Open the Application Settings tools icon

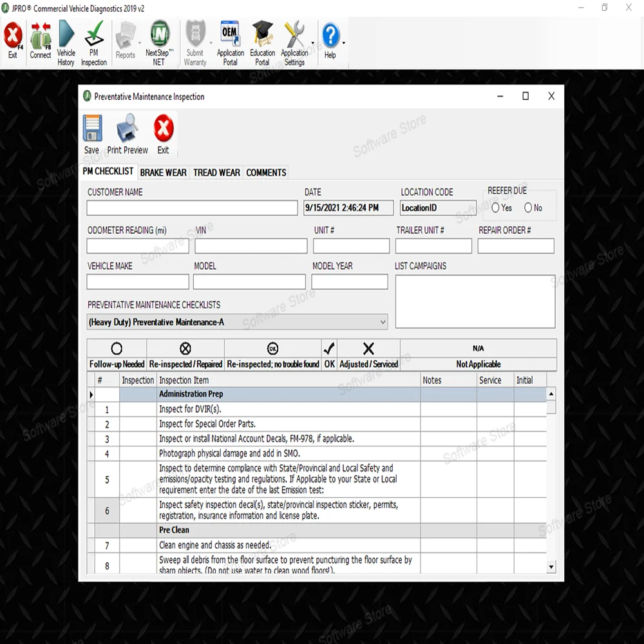(x=294, y=33)
